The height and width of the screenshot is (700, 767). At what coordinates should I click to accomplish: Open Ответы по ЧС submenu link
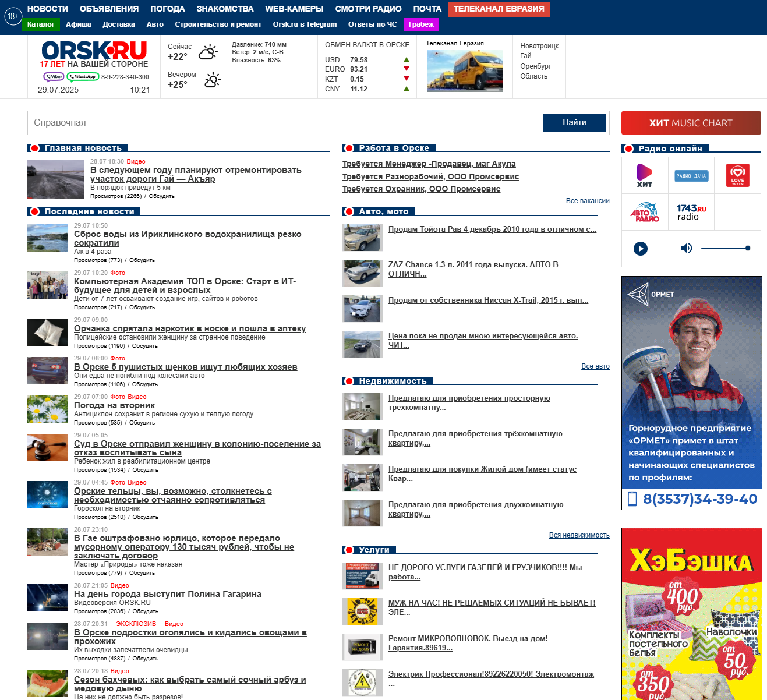tap(372, 24)
